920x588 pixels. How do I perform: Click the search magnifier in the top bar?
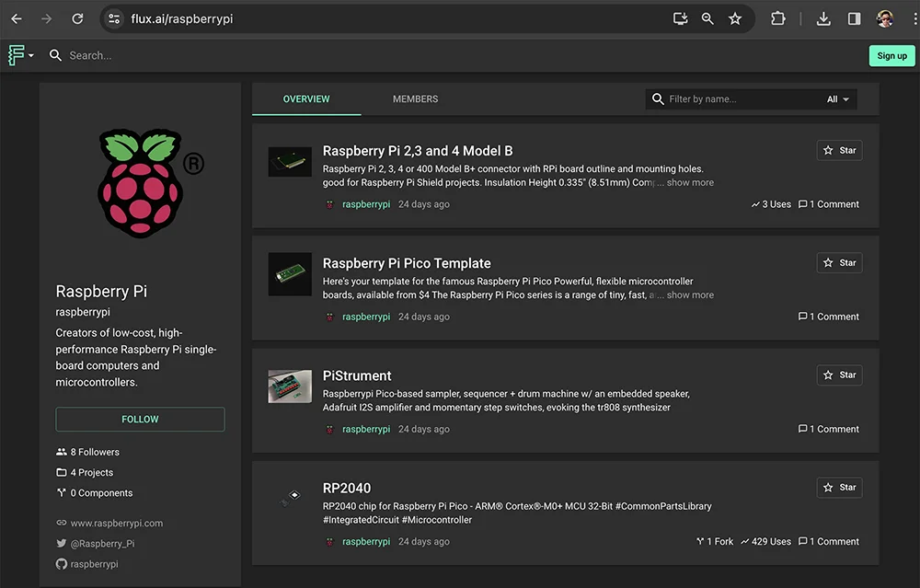55,55
